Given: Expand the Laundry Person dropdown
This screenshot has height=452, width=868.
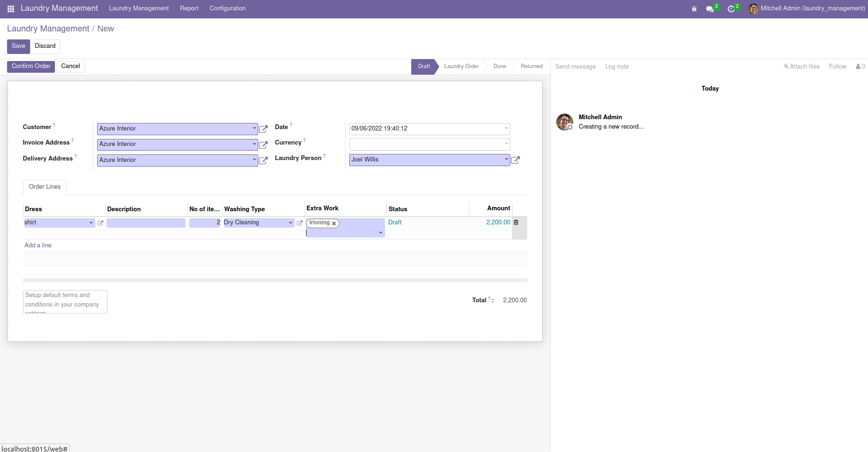Looking at the screenshot, I should (x=506, y=160).
